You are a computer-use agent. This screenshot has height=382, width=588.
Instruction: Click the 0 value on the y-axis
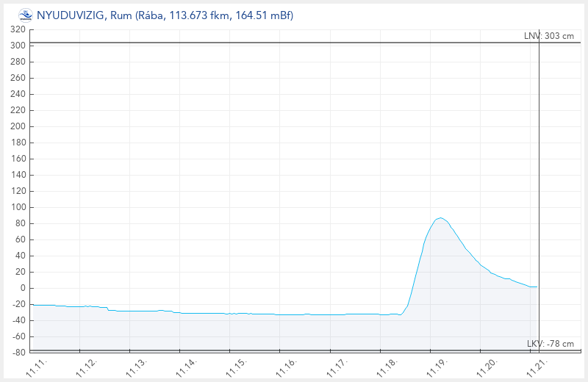click(23, 288)
